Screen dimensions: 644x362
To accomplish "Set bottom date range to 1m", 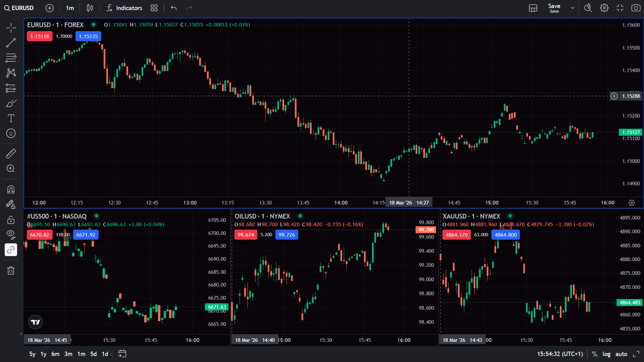I will coord(81,354).
